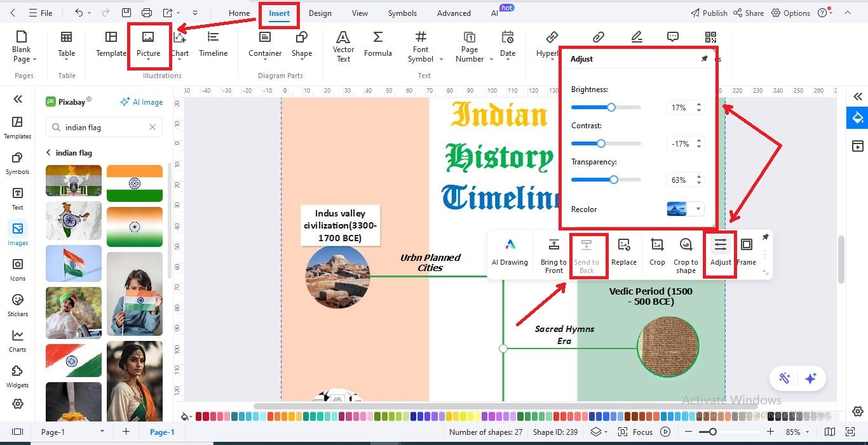Open Text panel in left sidebar
This screenshot has height=445, width=868.
pyautogui.click(x=18, y=198)
